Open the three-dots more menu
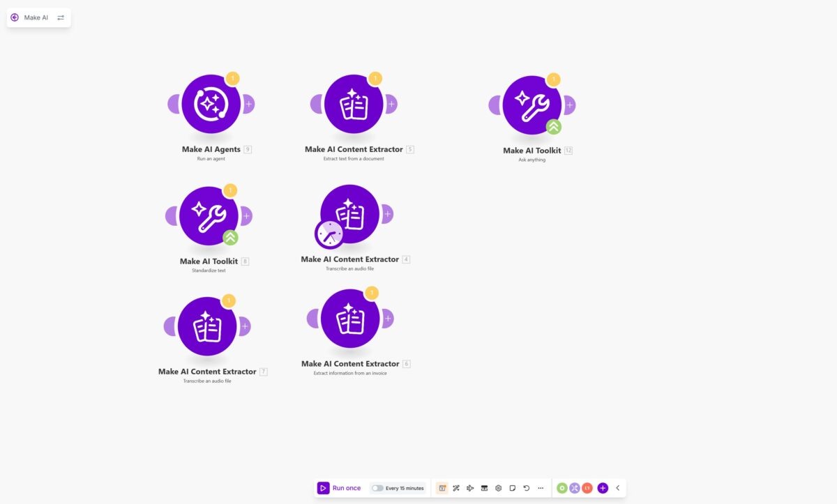The width and height of the screenshot is (837, 504). point(541,488)
